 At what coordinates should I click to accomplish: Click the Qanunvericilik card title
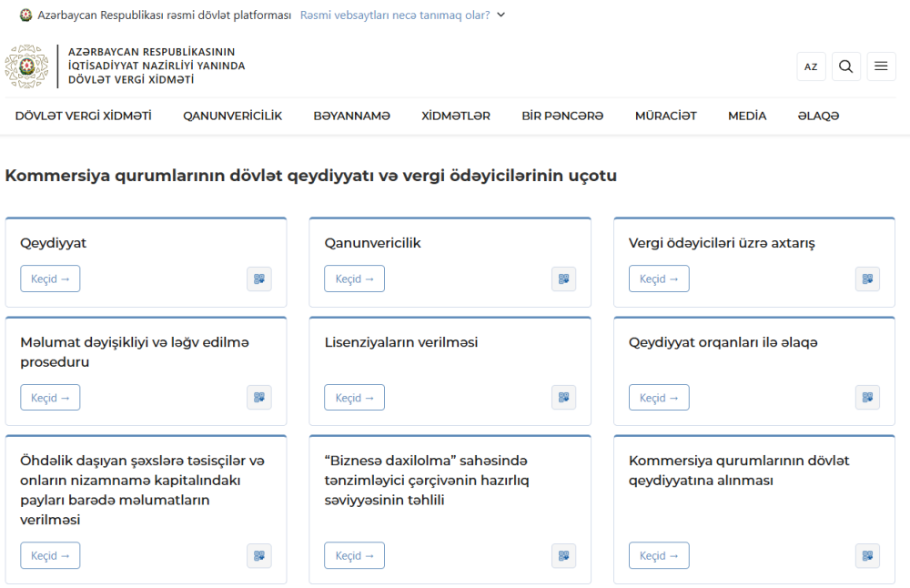[372, 243]
